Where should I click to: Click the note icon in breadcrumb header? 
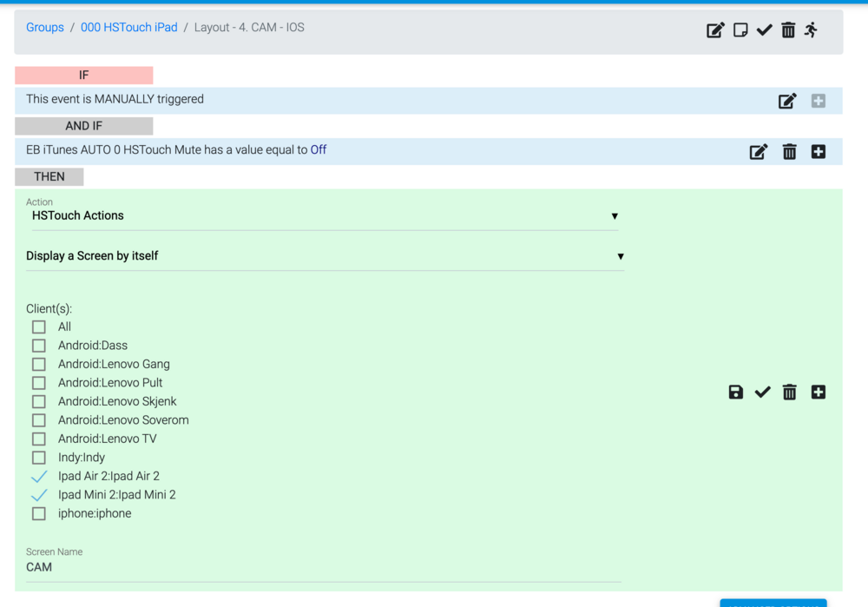click(740, 30)
